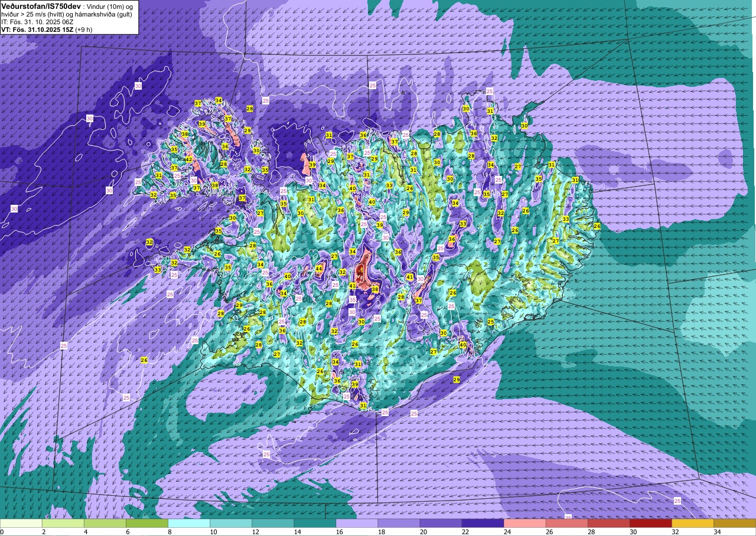
Task: Select the salmon 26–28 m/s legend swatch
Action: 566,523
